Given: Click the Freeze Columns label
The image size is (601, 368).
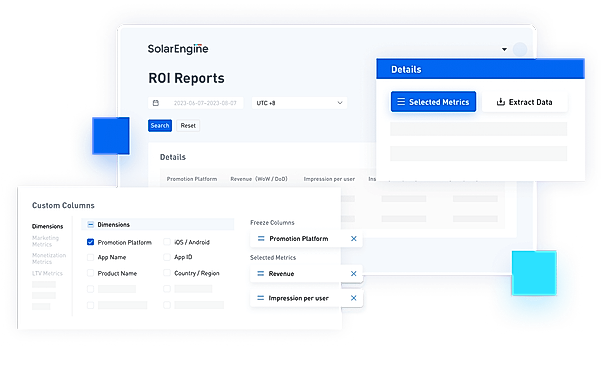Looking at the screenshot, I should coord(273,223).
